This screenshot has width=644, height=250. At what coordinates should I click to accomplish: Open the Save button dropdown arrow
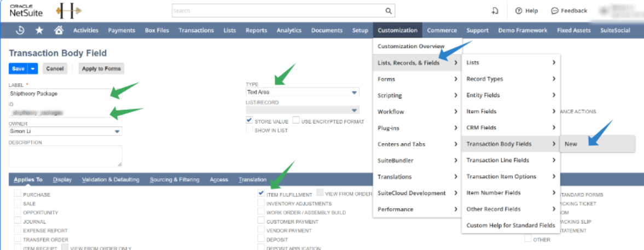pyautogui.click(x=33, y=69)
